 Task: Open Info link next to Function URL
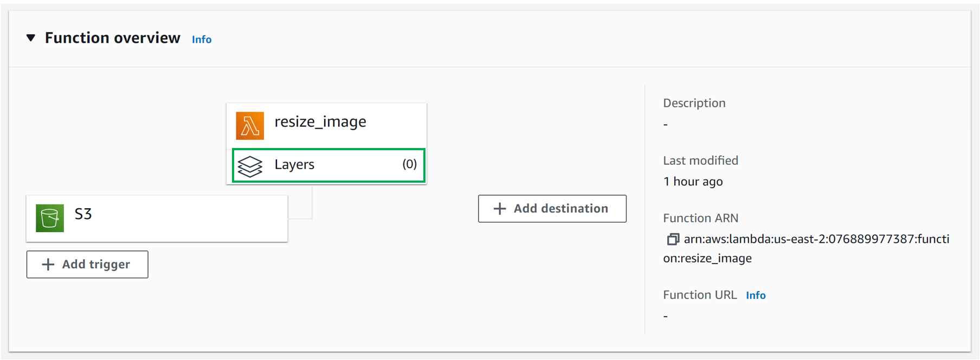point(756,295)
